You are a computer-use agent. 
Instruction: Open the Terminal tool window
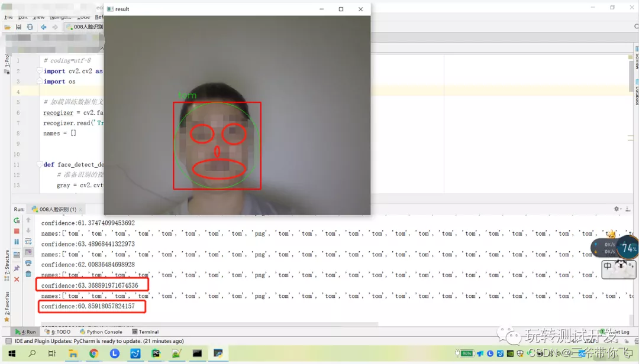(146, 332)
